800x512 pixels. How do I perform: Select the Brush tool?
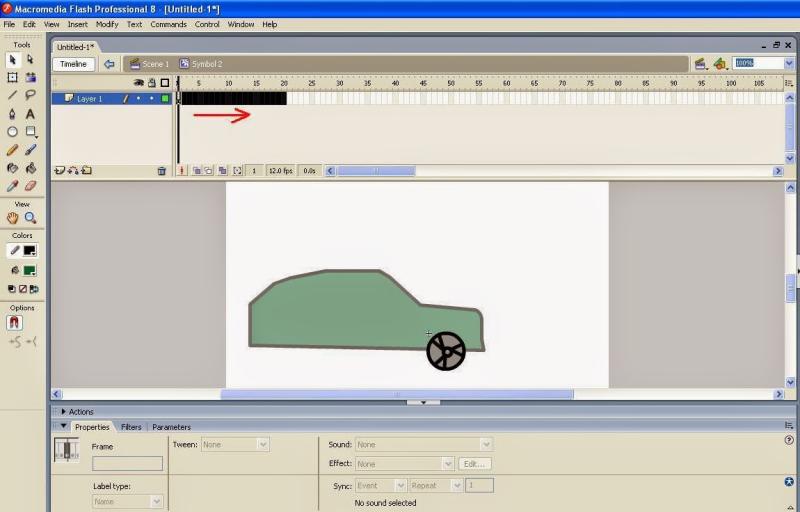tap(31, 150)
